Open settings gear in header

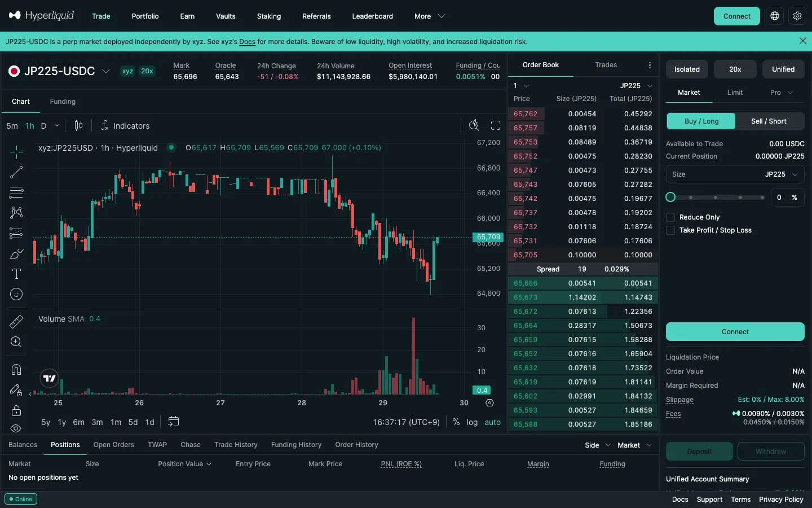[x=797, y=16]
